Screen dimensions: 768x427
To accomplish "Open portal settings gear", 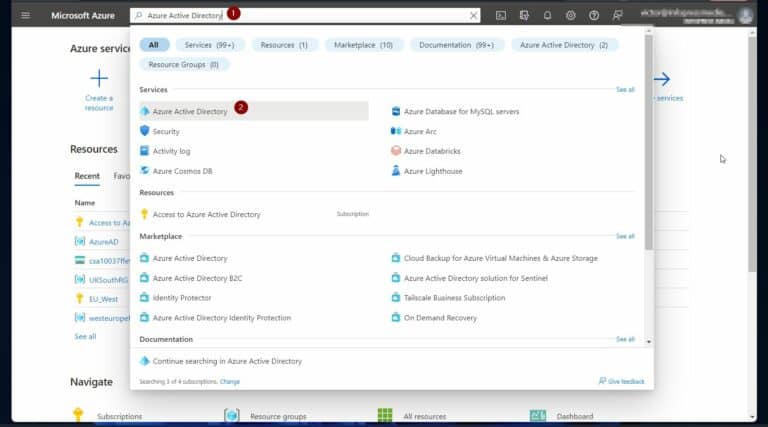I will [x=571, y=16].
